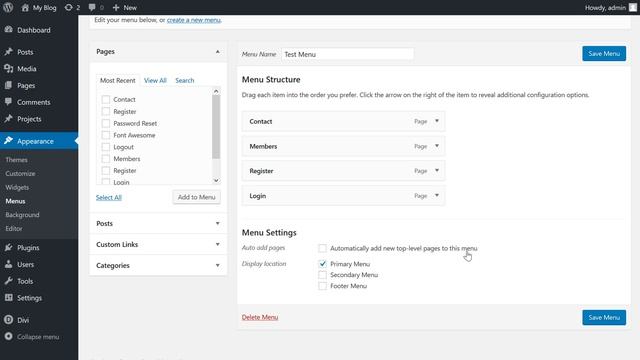
Task: Click the admin avatar icon
Action: (x=632, y=7)
